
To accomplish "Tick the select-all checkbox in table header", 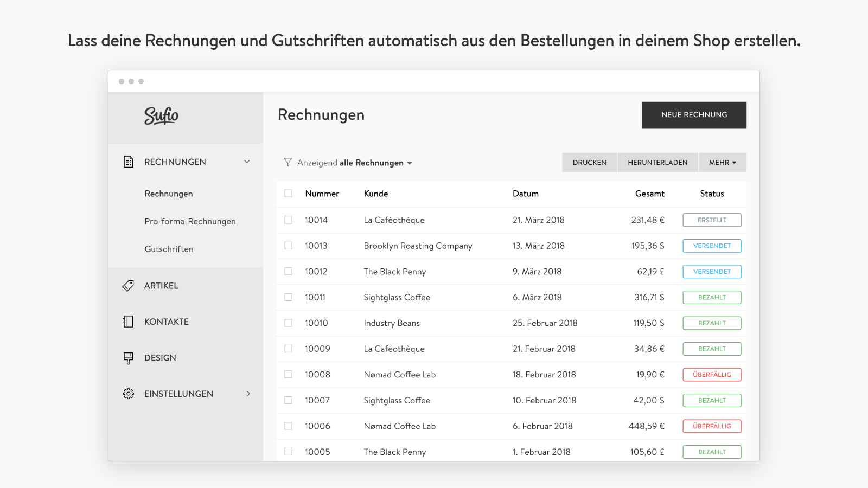I will 288,194.
